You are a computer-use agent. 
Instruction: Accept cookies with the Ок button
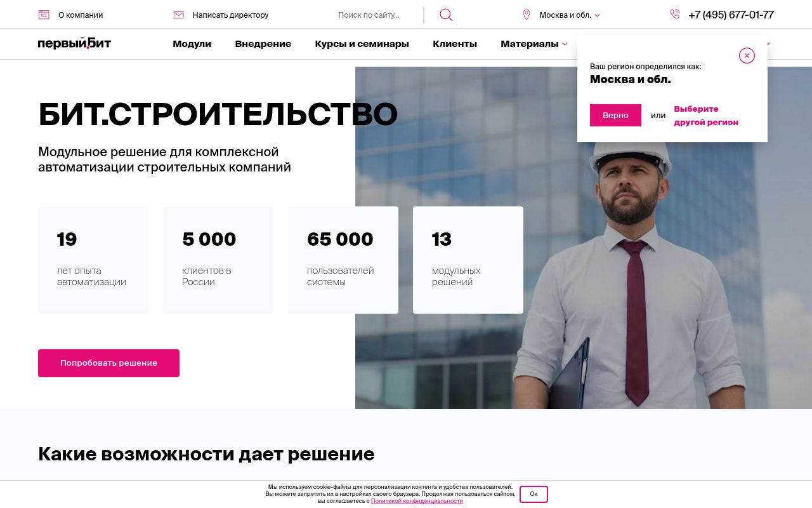click(534, 494)
